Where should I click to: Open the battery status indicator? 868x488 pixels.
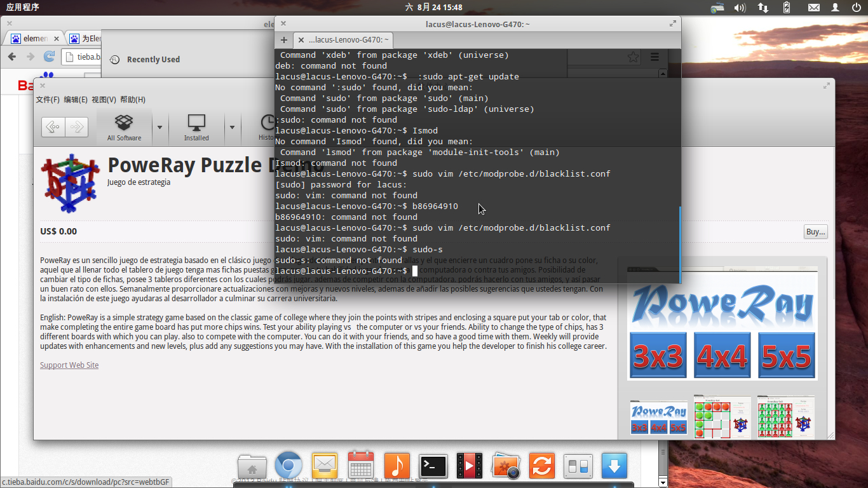tap(787, 8)
